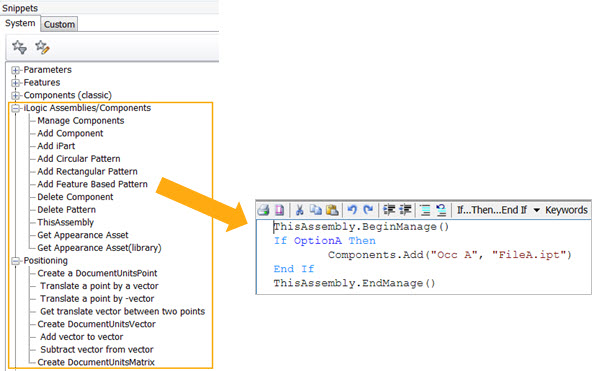Click the ThisAssembly.EndManage() code line
Image resolution: width=592 pixels, height=371 pixels.
pos(354,283)
